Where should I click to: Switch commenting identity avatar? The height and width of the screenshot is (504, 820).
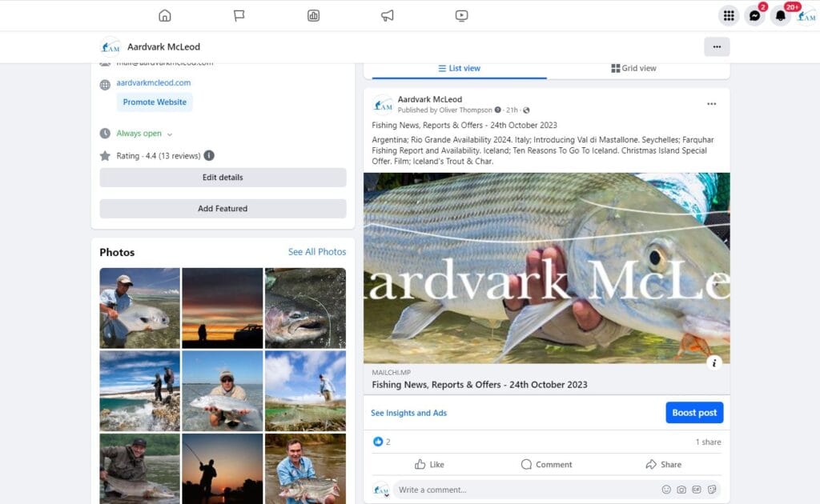pos(381,490)
